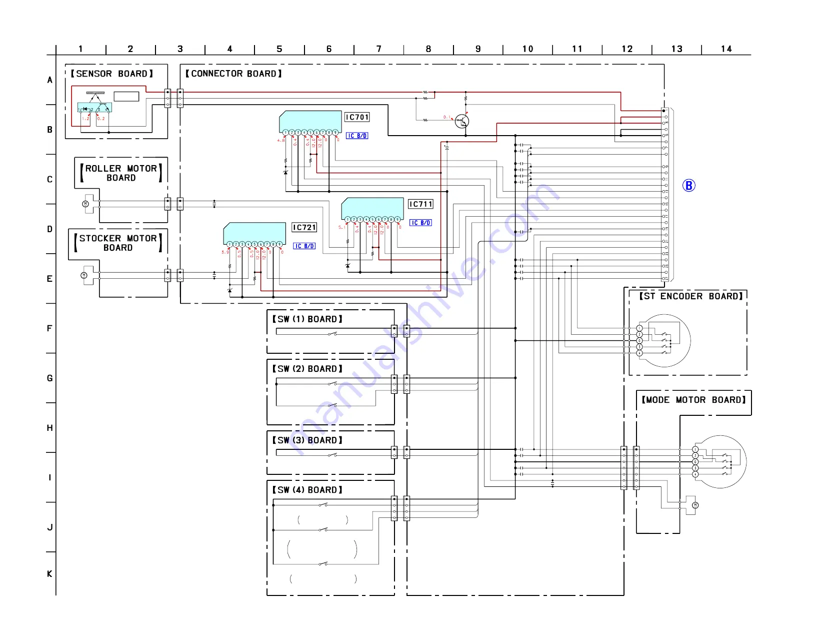Click the SENSOR BOARD title
This screenshot has height=632, width=840.
(x=112, y=74)
